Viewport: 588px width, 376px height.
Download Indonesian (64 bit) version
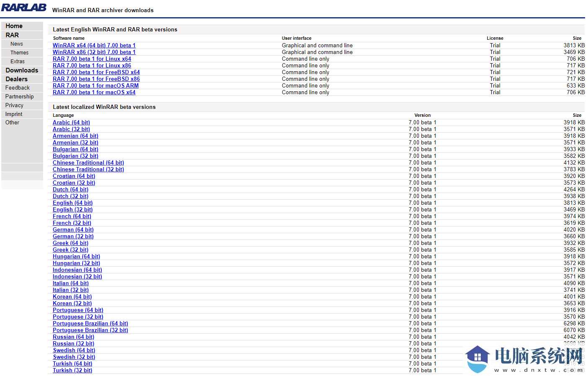point(77,270)
